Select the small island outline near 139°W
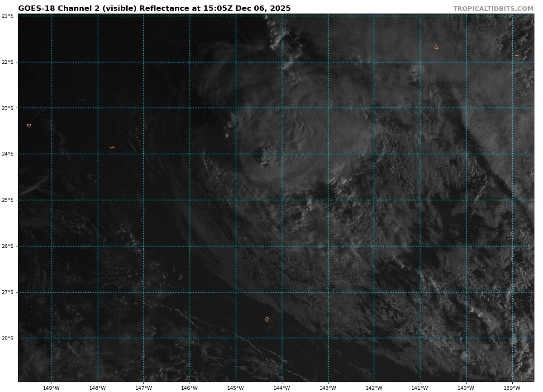 pos(517,56)
